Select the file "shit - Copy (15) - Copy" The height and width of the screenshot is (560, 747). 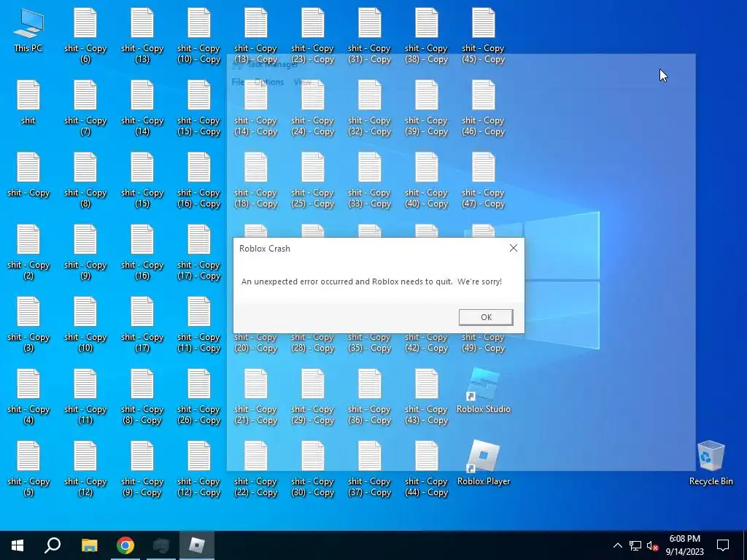pos(198,108)
